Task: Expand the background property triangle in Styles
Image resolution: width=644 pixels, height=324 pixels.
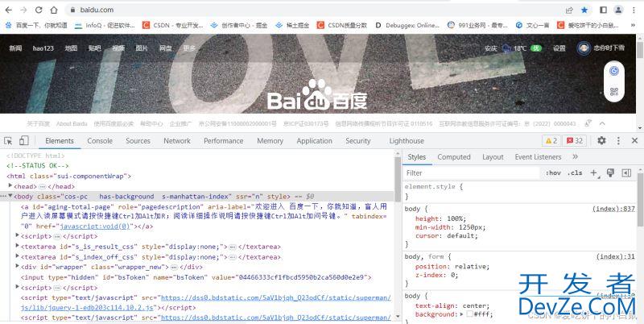Action: 462,314
